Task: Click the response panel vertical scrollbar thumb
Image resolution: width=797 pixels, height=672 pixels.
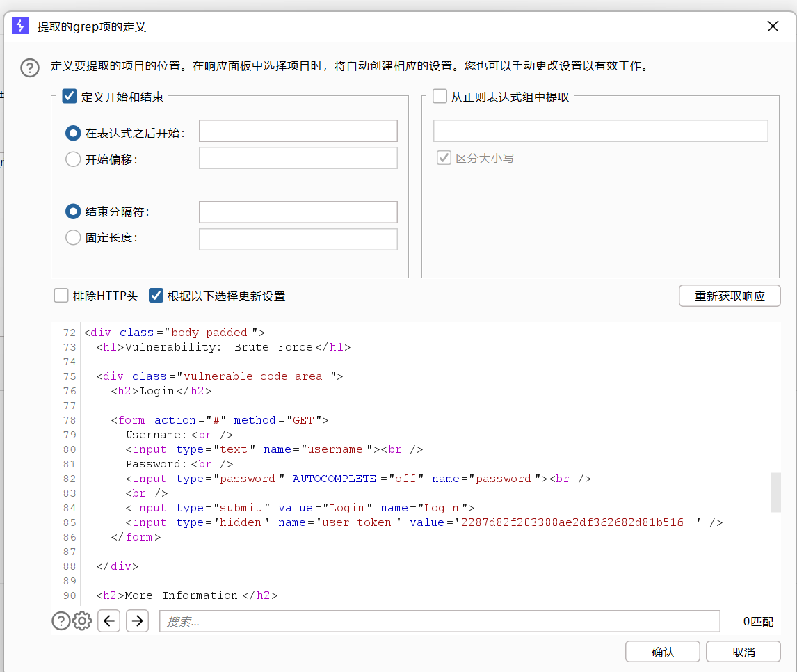Action: [x=775, y=492]
